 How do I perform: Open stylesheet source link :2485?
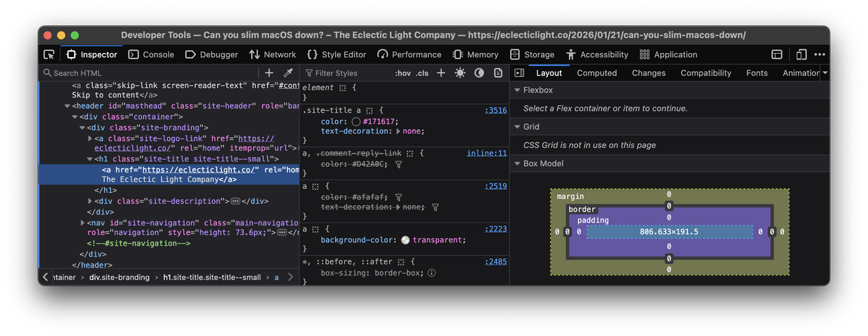[495, 262]
